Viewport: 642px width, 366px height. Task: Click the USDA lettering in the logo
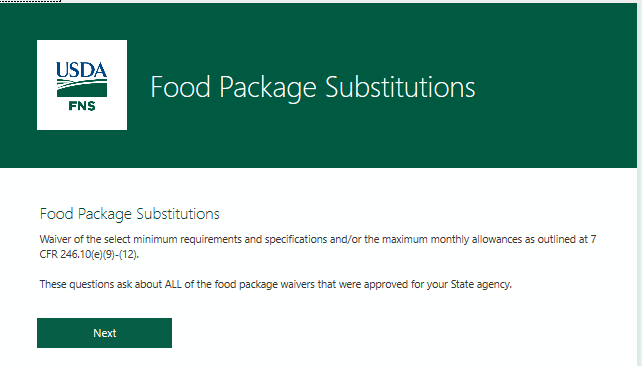click(x=81, y=70)
